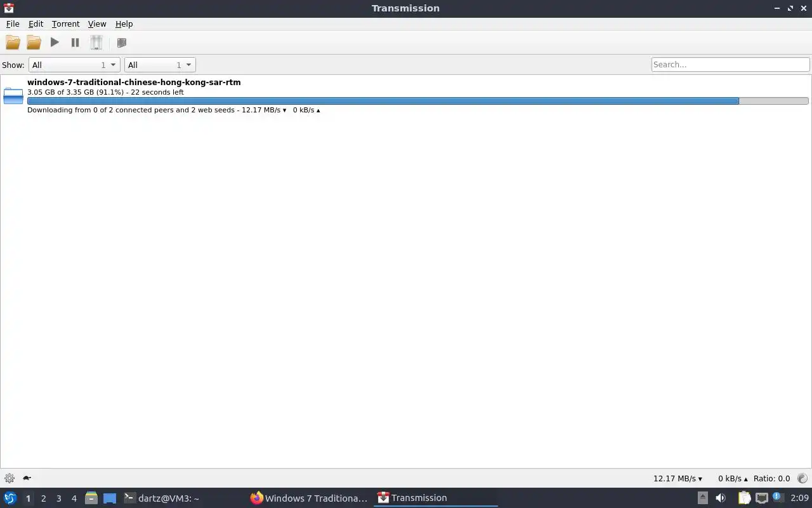Pause the selected torrent
This screenshot has width=812, height=508.
click(x=75, y=43)
